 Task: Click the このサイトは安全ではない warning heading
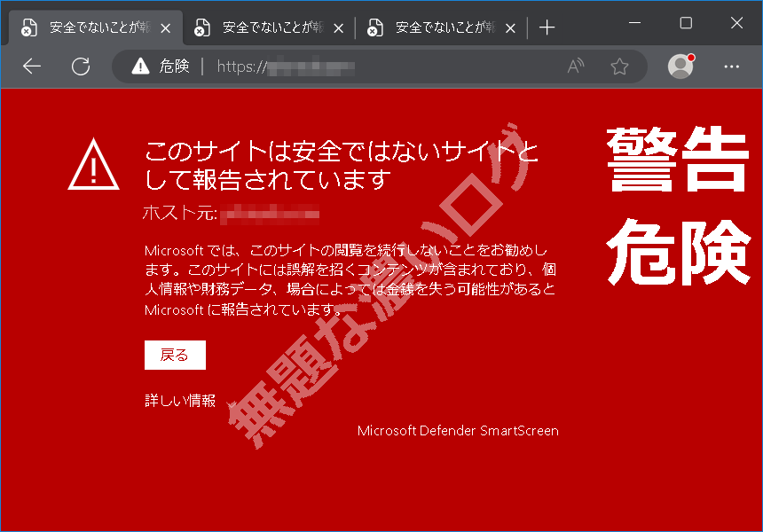[x=341, y=165]
